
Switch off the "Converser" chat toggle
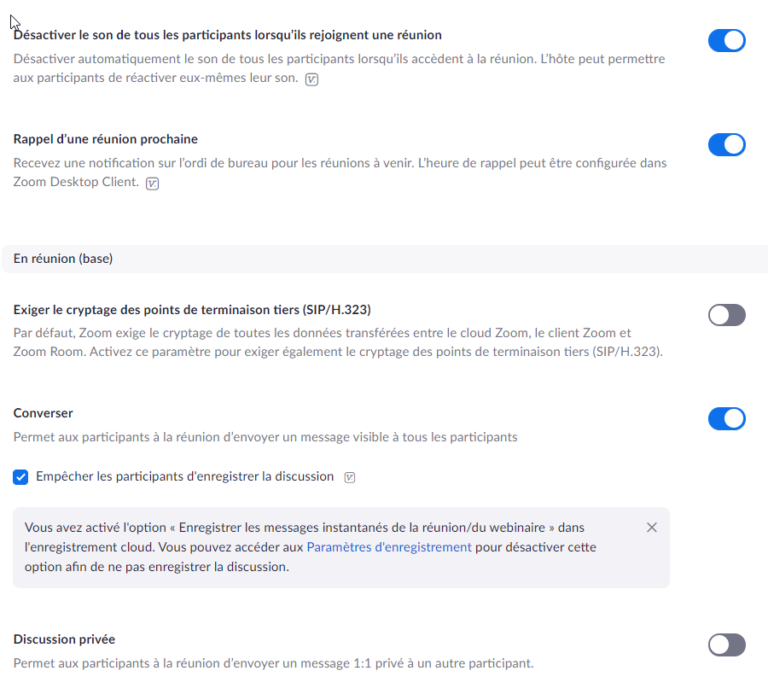coord(726,418)
